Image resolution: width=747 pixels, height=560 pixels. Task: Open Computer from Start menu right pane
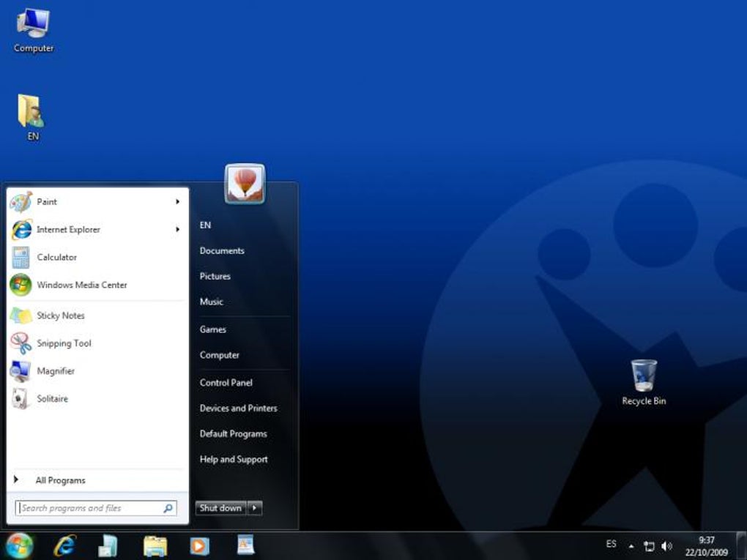coord(220,355)
